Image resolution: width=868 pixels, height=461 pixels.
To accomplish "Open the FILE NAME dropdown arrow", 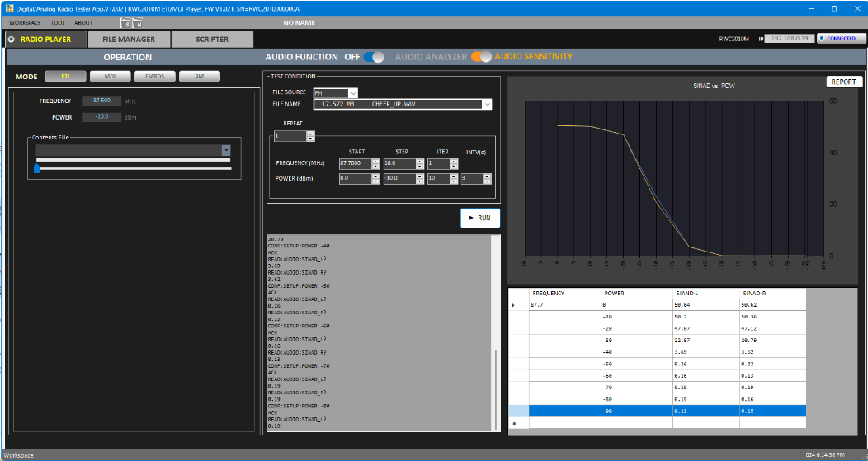I will [x=487, y=104].
